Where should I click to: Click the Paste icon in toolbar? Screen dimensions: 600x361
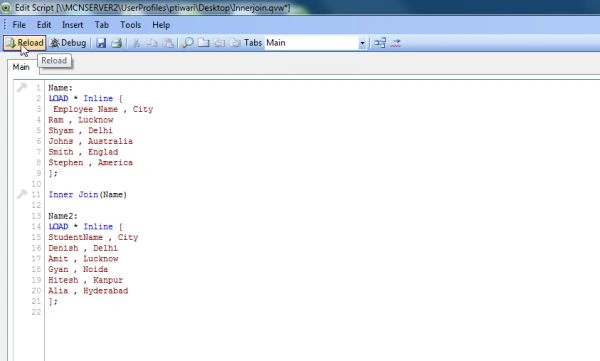pos(169,43)
